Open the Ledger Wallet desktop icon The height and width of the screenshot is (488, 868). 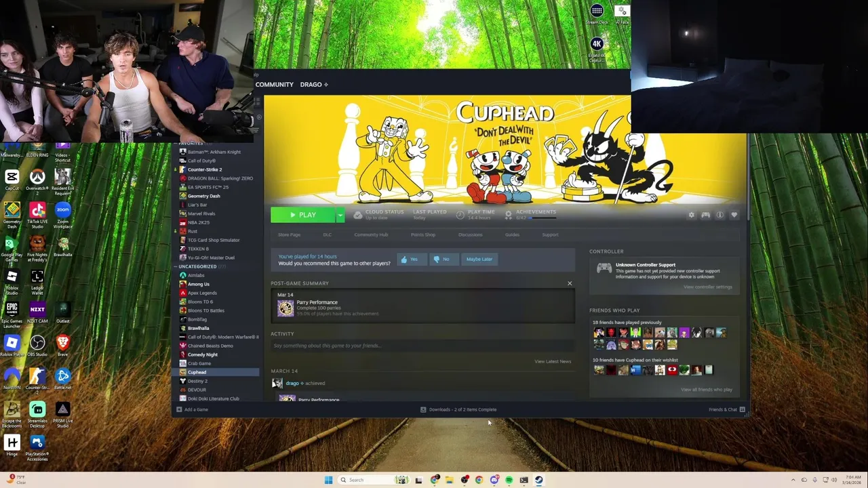tap(37, 281)
